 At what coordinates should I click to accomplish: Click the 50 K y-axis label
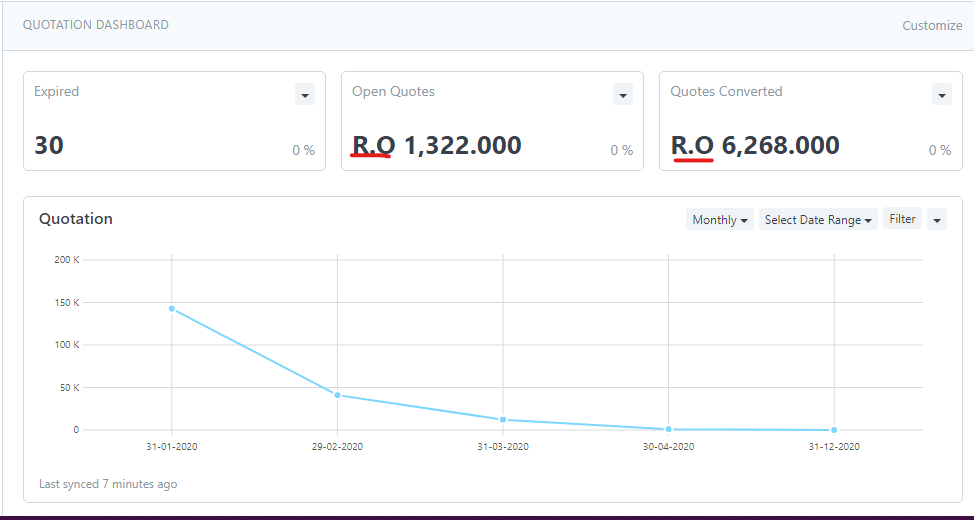click(x=70, y=388)
